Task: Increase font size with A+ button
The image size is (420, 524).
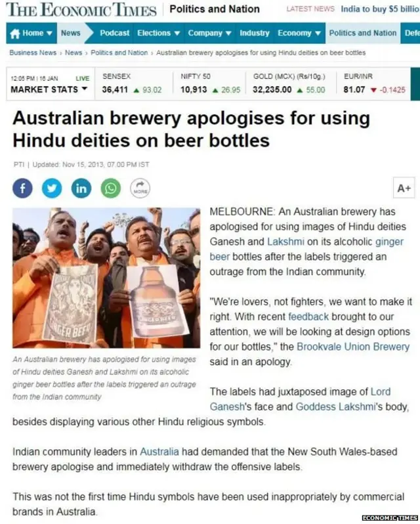Action: [404, 188]
